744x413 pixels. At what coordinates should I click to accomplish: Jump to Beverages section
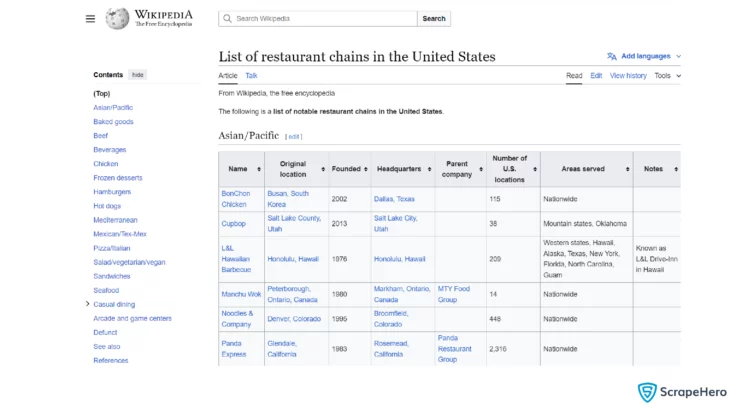point(110,150)
